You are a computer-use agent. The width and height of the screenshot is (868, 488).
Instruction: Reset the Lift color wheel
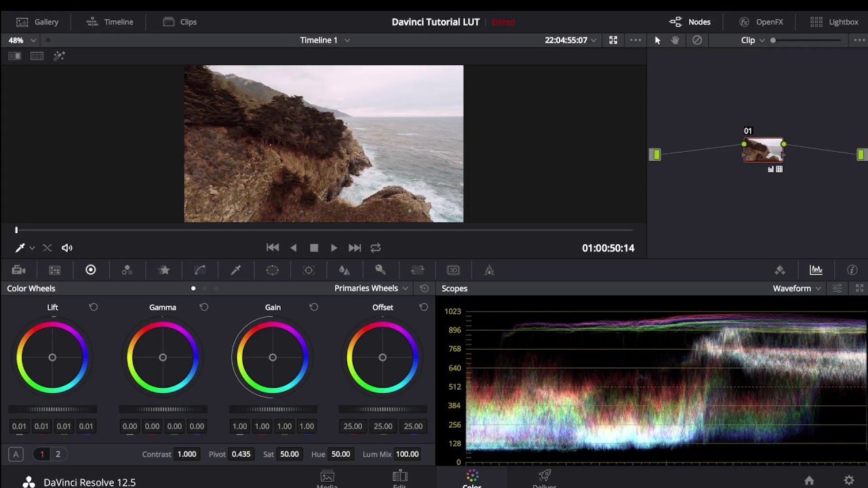pyautogui.click(x=94, y=307)
